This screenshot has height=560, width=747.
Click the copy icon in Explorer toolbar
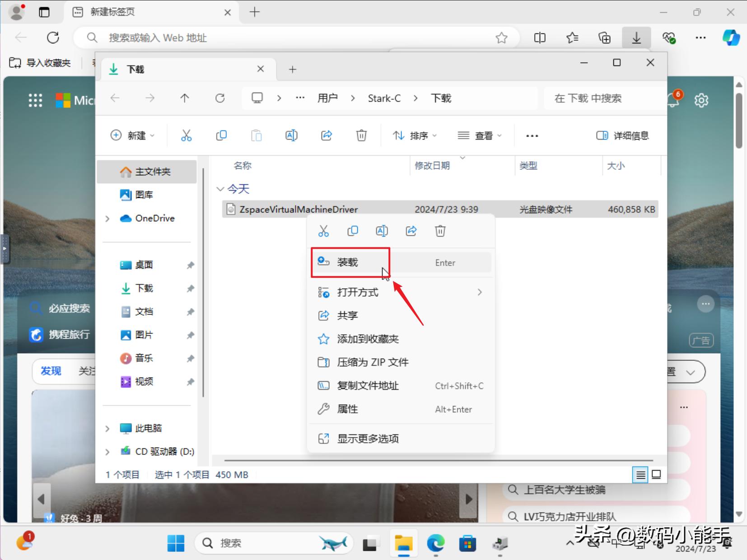tap(221, 135)
